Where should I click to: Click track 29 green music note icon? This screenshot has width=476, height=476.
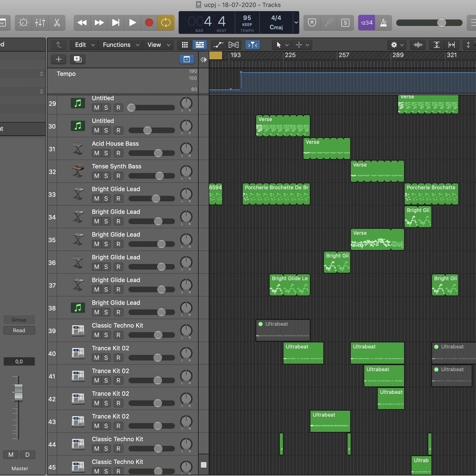pos(78,103)
